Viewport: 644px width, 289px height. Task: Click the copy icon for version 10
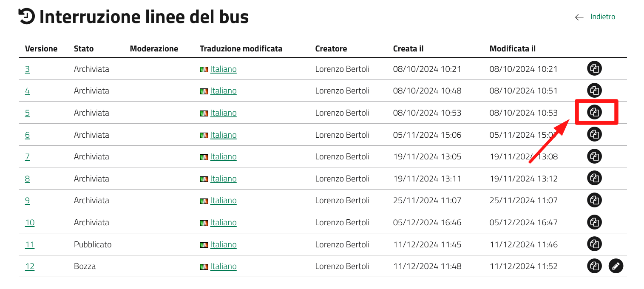595,222
